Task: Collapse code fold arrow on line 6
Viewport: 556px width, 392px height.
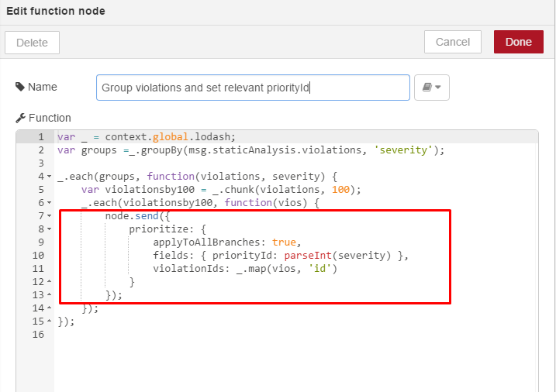Action: [50, 203]
